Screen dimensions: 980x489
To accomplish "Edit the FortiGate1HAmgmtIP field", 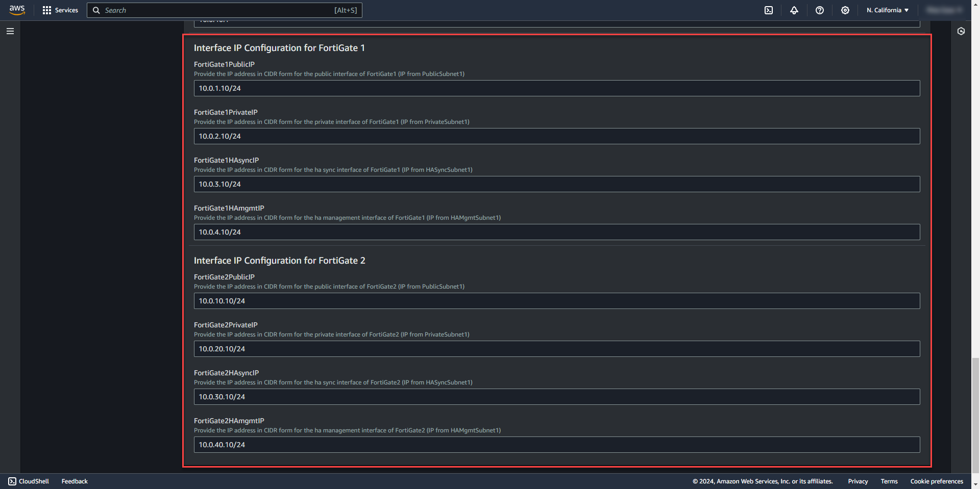I will tap(557, 232).
